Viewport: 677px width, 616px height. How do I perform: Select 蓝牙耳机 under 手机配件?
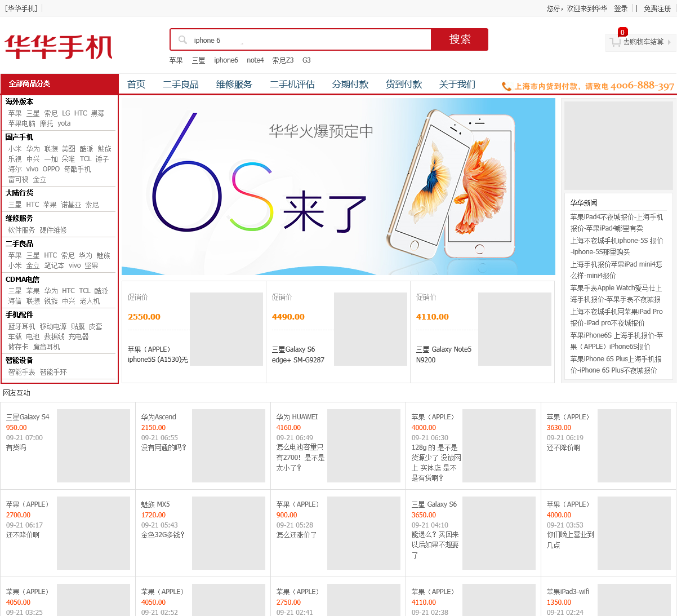pos(21,326)
